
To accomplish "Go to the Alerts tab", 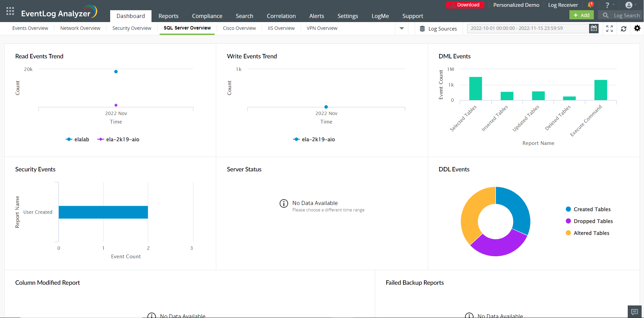I will [317, 16].
